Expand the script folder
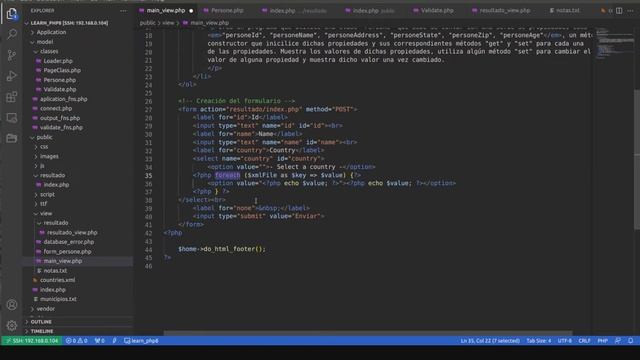640x360 pixels. point(47,194)
